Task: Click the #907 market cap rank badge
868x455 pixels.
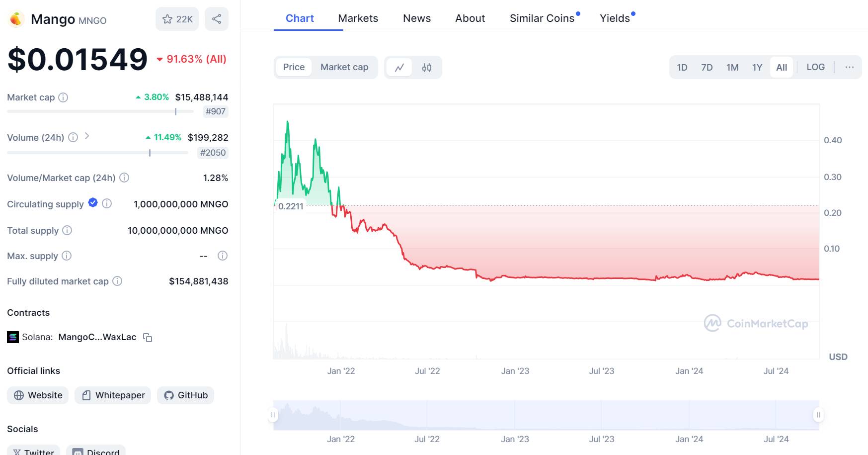Action: point(216,112)
